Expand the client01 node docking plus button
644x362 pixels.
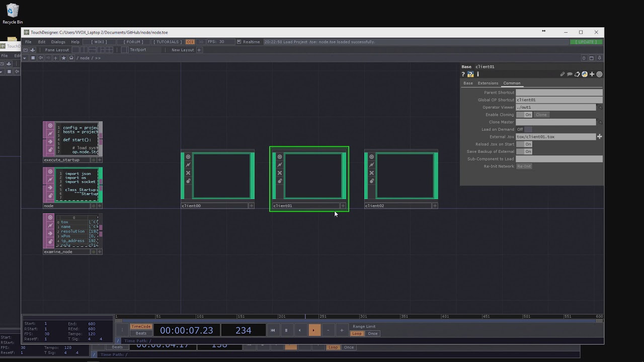[x=343, y=206]
